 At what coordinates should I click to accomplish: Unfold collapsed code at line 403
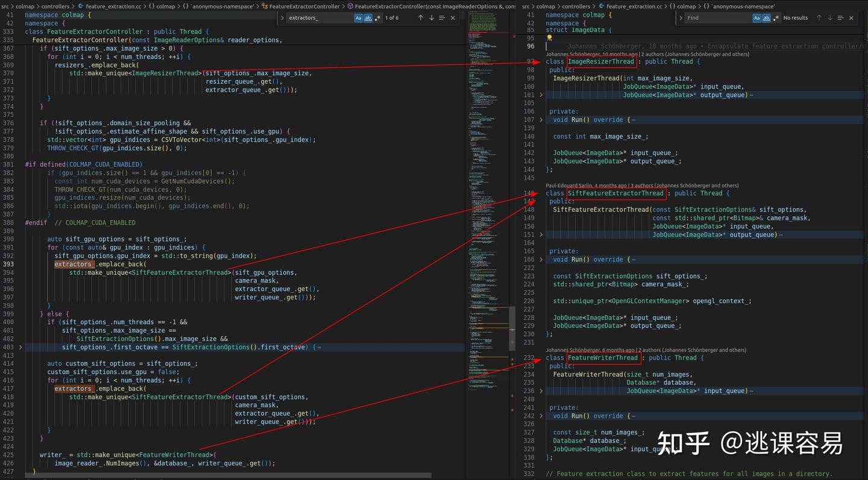coord(20,347)
